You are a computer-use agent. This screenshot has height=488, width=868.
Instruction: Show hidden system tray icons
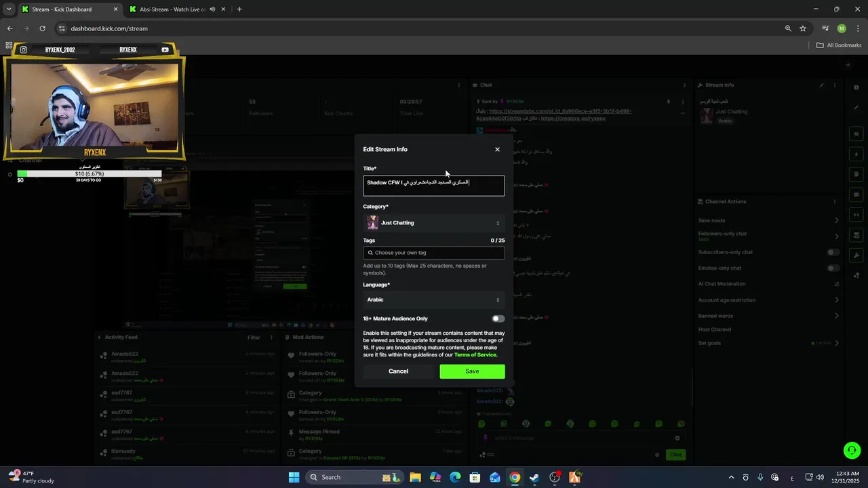pos(731,477)
